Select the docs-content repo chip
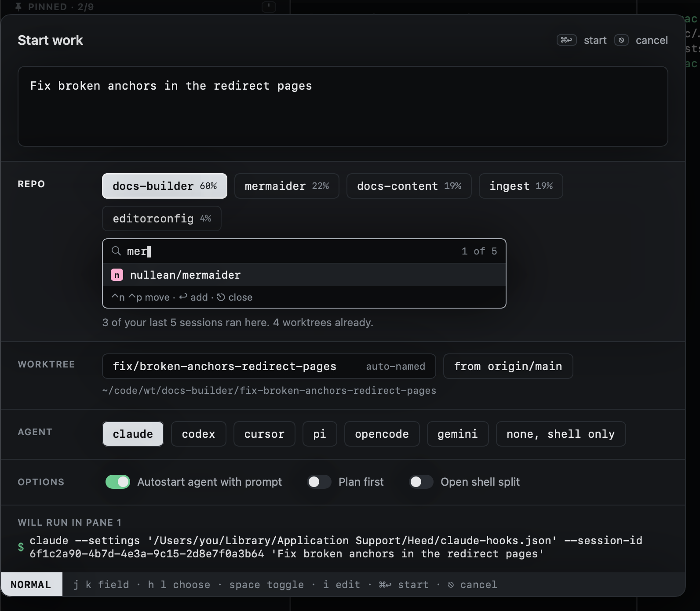This screenshot has width=700, height=611. [x=409, y=186]
